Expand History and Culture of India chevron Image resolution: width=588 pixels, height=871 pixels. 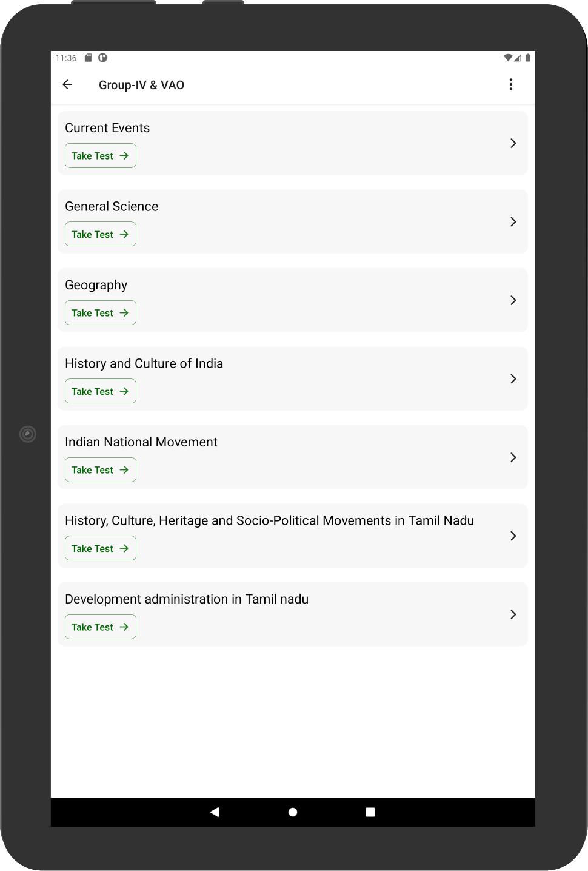513,379
